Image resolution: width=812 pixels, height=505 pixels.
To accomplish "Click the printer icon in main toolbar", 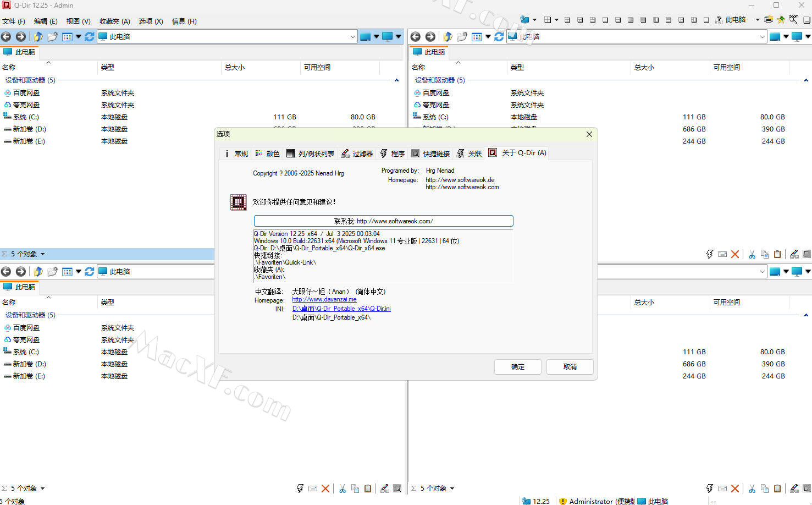I will 768,20.
